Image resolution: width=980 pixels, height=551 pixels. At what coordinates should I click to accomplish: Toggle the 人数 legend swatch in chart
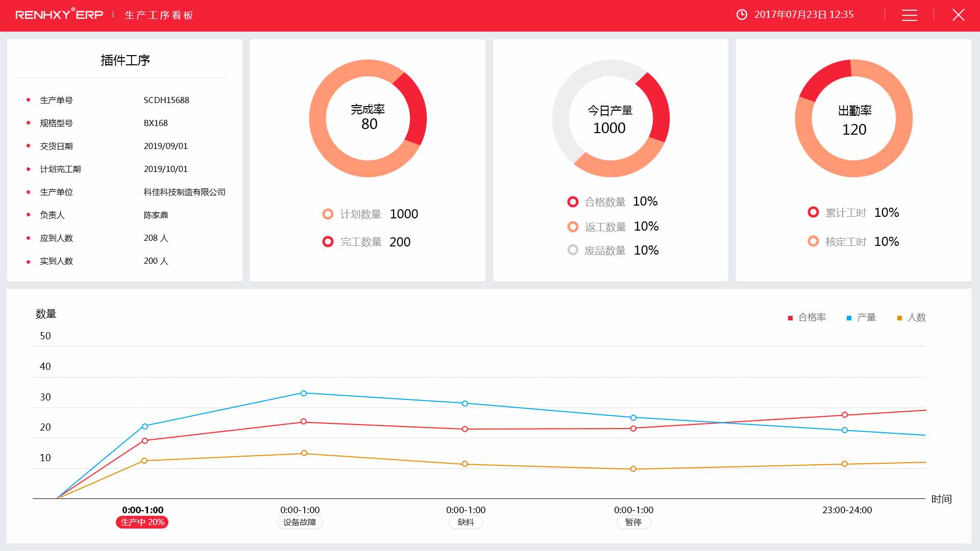click(899, 318)
